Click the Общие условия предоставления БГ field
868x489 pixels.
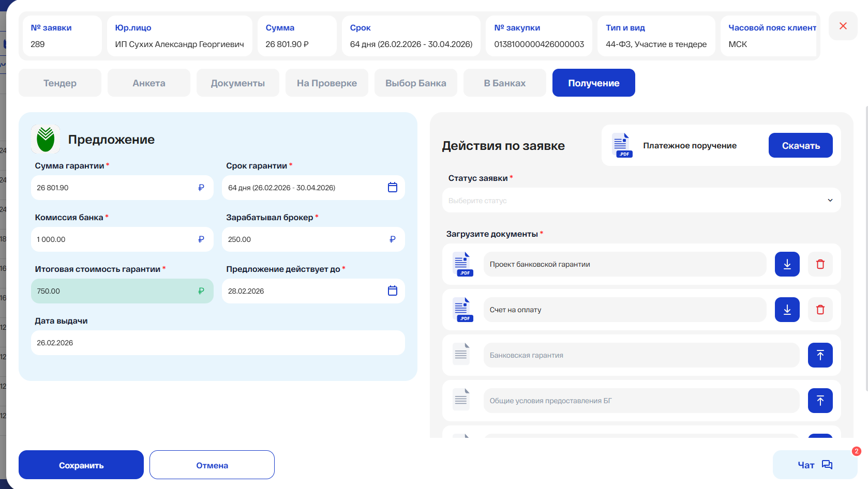click(x=641, y=401)
